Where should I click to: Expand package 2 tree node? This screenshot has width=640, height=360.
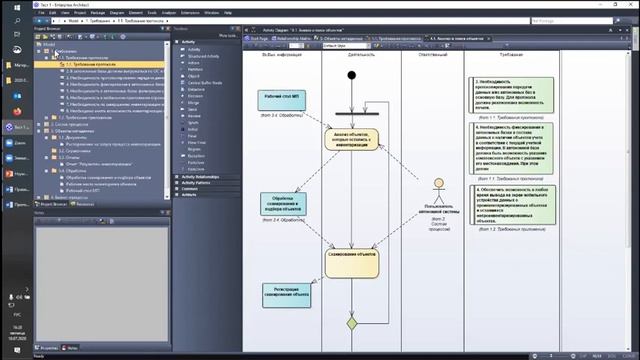39,124
